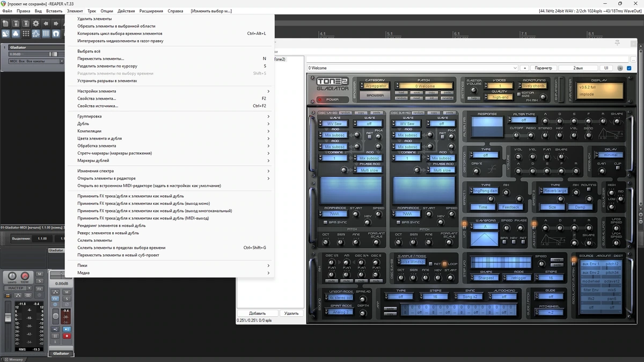Image resolution: width=644 pixels, height=362 pixels.
Task: Open Gladiator track FX in mixer
Action: (55, 299)
